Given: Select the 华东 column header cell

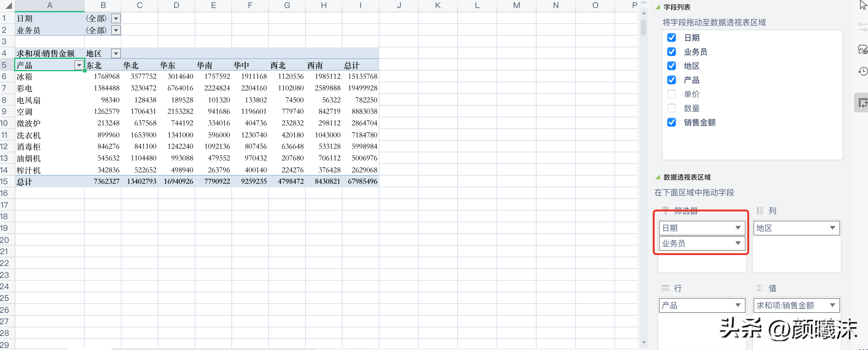Looking at the screenshot, I should coord(176,65).
